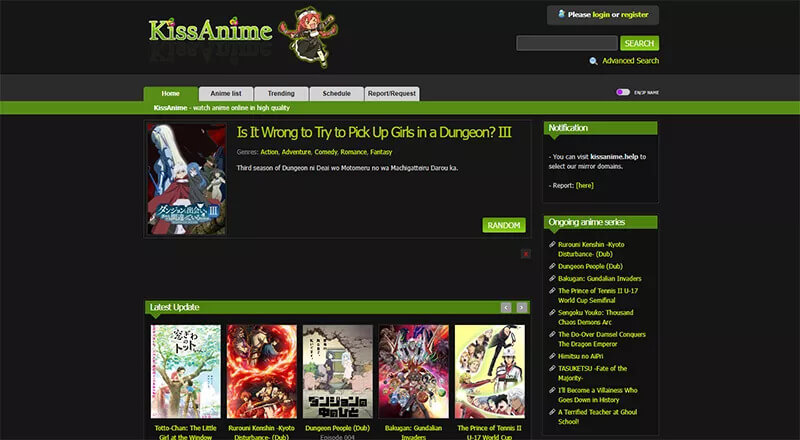The width and height of the screenshot is (800, 440).
Task: Open TASUKETSU -Fate of the Majority- link
Action: (x=592, y=373)
